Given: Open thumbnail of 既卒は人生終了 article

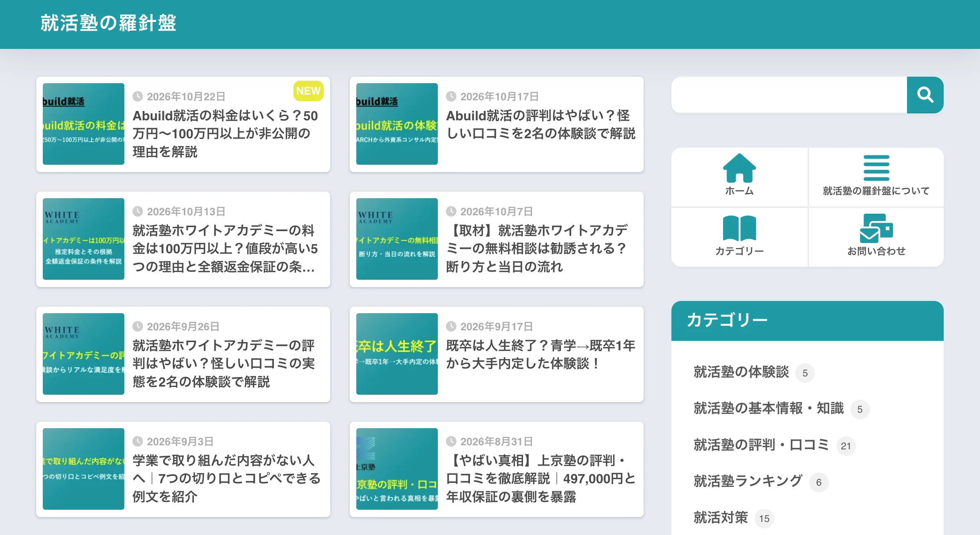Looking at the screenshot, I should click(397, 354).
